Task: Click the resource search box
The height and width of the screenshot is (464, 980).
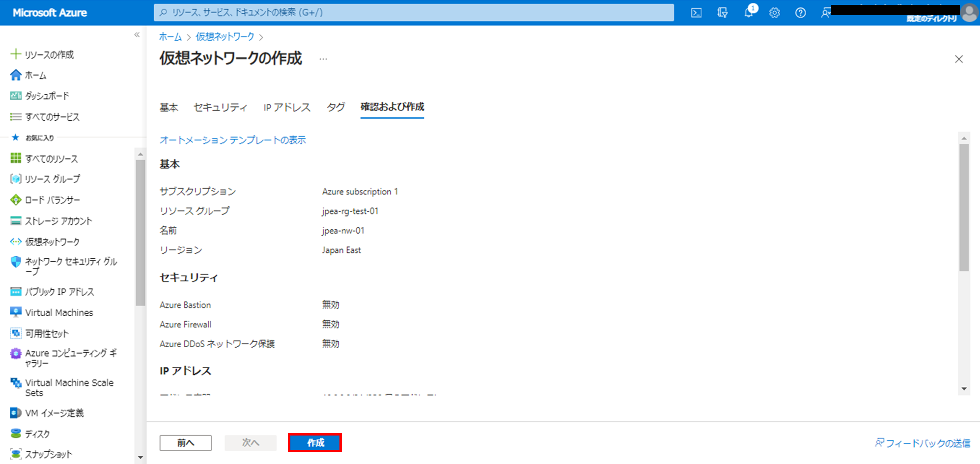Action: 414,13
